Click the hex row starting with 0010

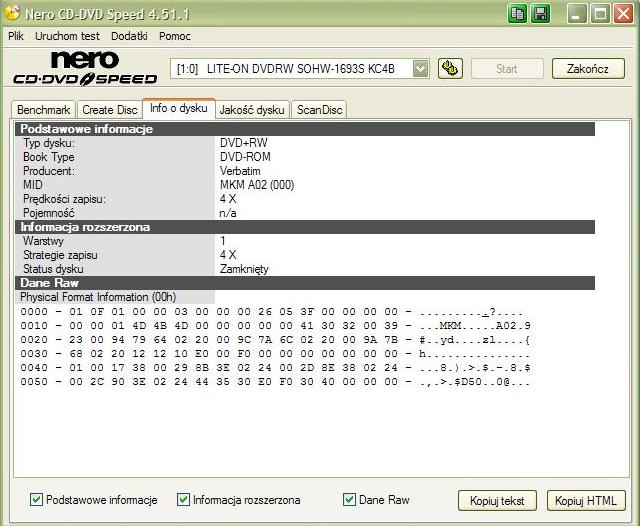click(x=276, y=326)
